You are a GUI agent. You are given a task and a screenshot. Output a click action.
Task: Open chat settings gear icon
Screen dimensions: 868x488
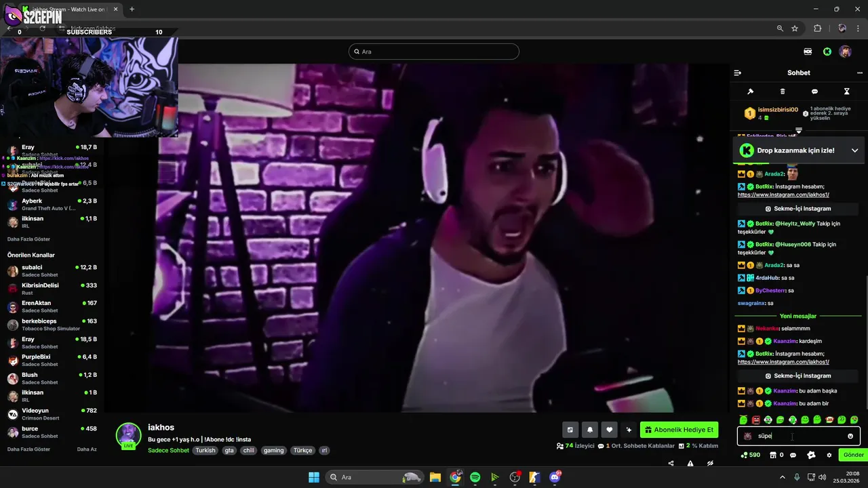click(x=829, y=455)
